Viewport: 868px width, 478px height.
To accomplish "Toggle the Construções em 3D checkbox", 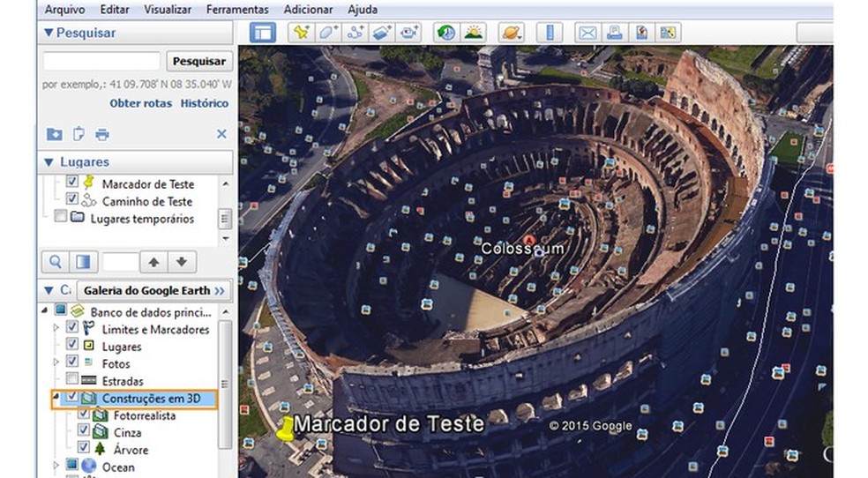I will pyautogui.click(x=72, y=396).
